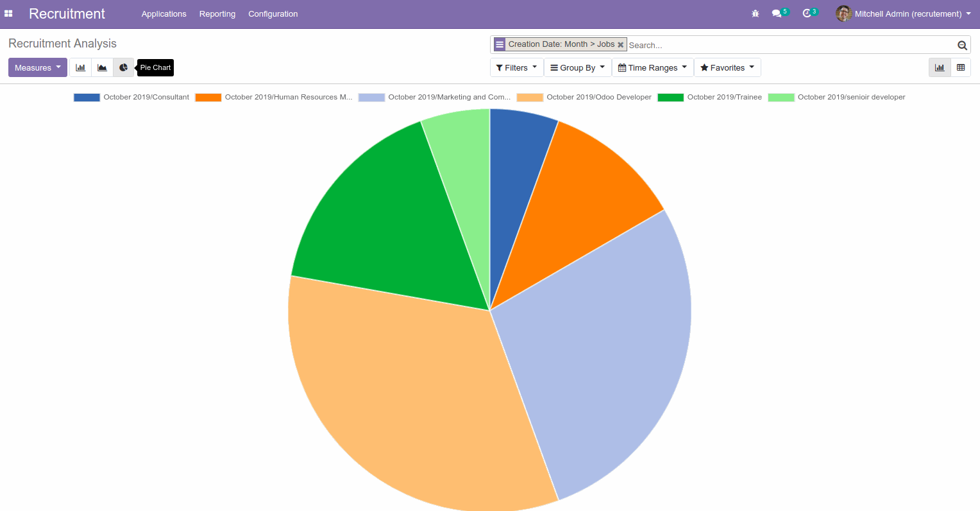Switch to line chart mode

point(102,67)
